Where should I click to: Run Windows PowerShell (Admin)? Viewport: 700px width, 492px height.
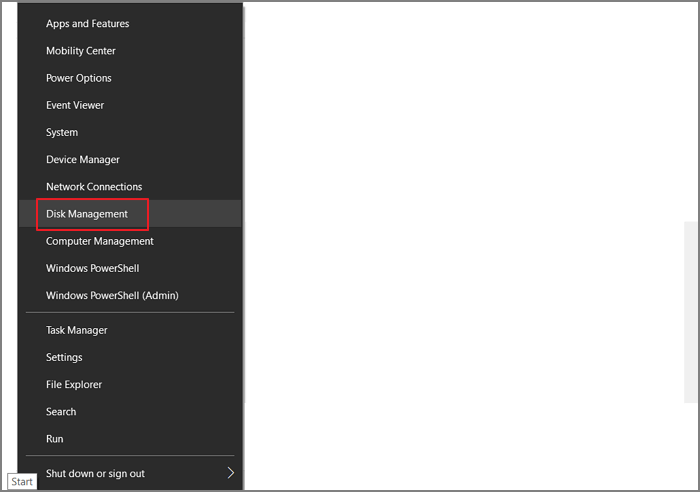[x=112, y=295]
